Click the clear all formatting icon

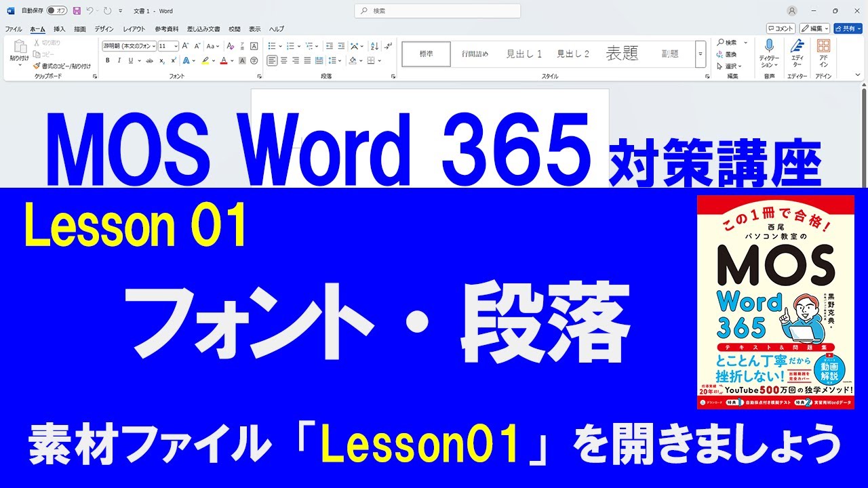click(231, 46)
